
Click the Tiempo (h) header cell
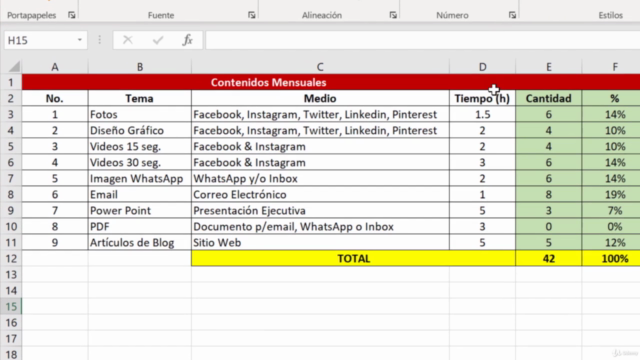(x=482, y=98)
